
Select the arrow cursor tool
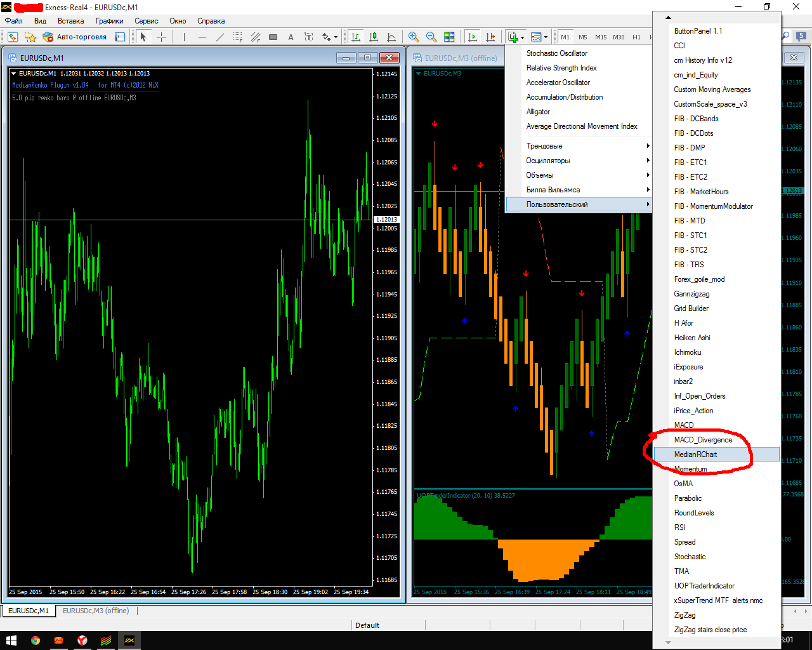[x=143, y=37]
